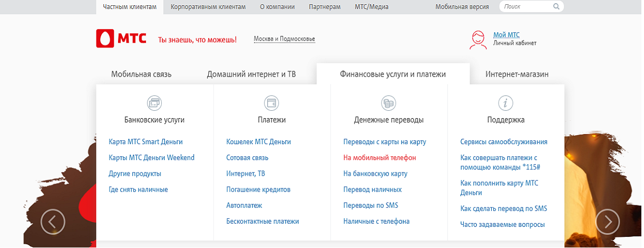Go to previous slide arrow

tap(53, 222)
